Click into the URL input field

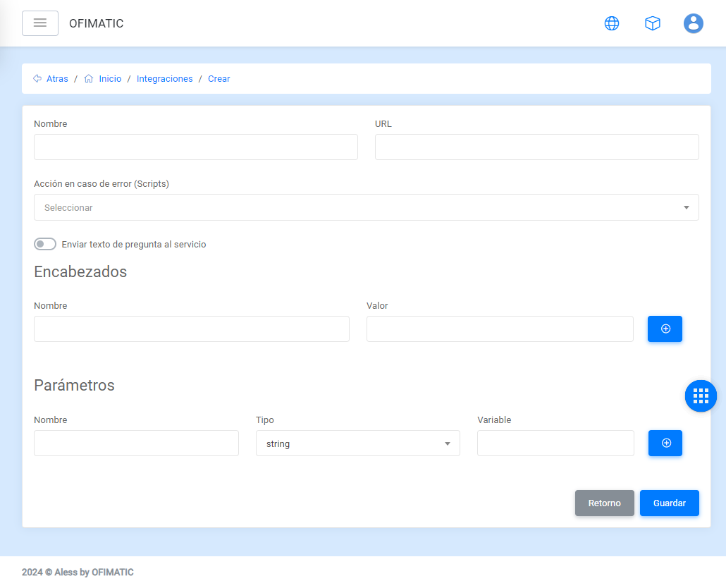(536, 147)
